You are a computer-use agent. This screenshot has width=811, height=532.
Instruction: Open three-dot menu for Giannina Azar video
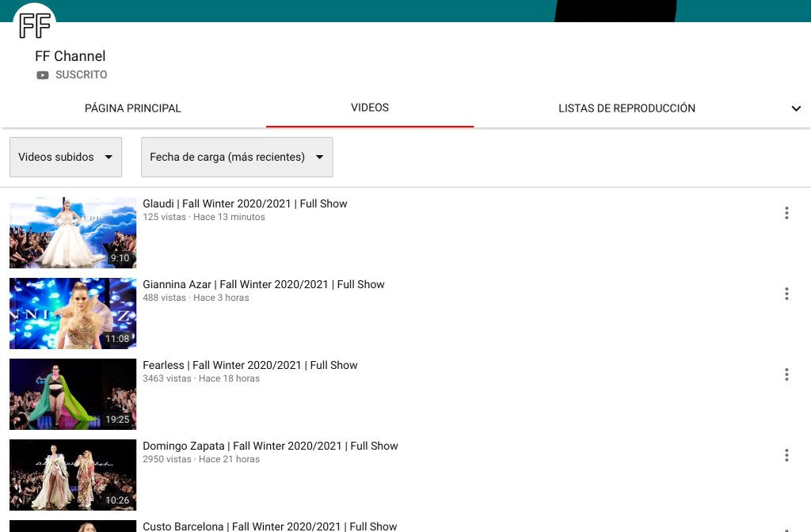(786, 294)
